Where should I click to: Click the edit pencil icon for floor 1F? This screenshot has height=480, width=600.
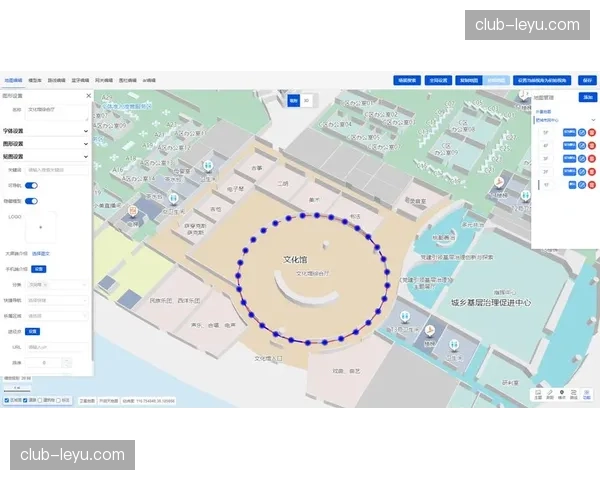582,185
